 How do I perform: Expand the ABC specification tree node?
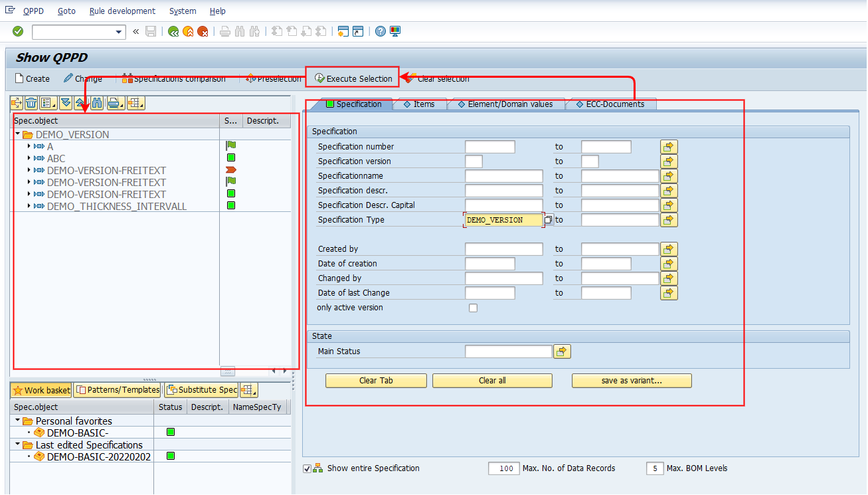coord(30,158)
